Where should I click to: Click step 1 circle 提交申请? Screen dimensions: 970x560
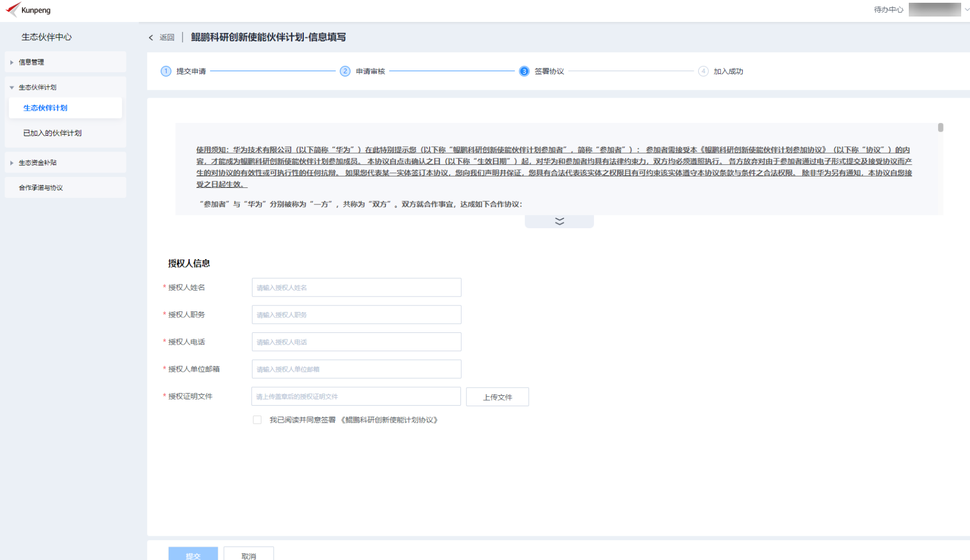click(165, 71)
